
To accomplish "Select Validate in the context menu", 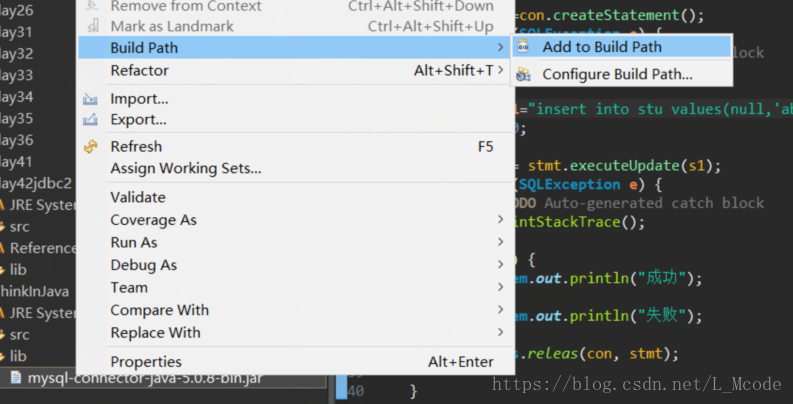I will point(295,197).
